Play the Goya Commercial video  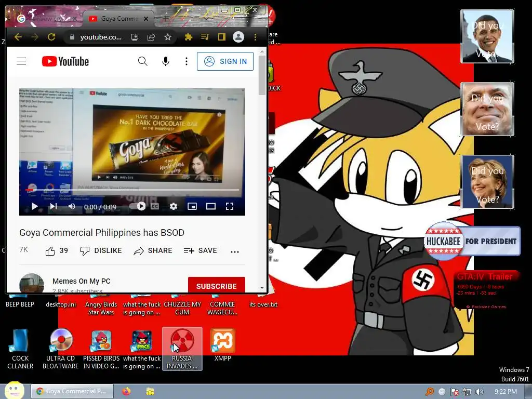point(35,206)
